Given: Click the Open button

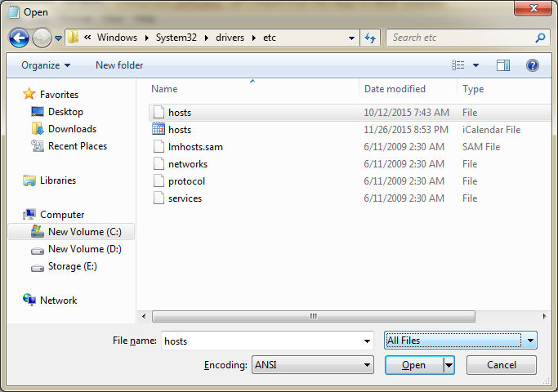Looking at the screenshot, I should coord(414,365).
